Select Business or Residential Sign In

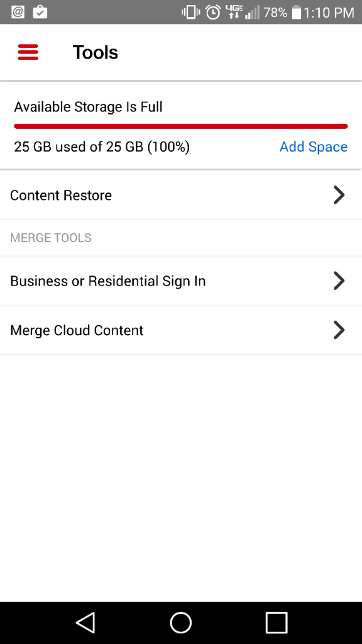[181, 281]
